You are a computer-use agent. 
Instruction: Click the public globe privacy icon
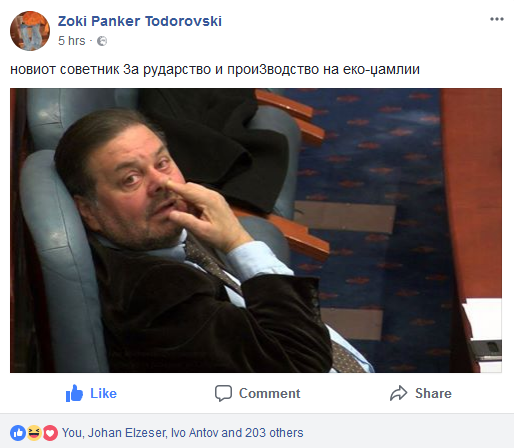pos(102,41)
